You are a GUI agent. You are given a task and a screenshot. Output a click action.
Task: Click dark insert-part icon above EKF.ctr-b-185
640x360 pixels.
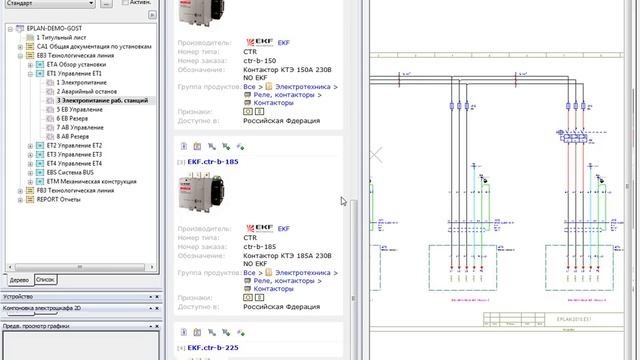(x=211, y=146)
